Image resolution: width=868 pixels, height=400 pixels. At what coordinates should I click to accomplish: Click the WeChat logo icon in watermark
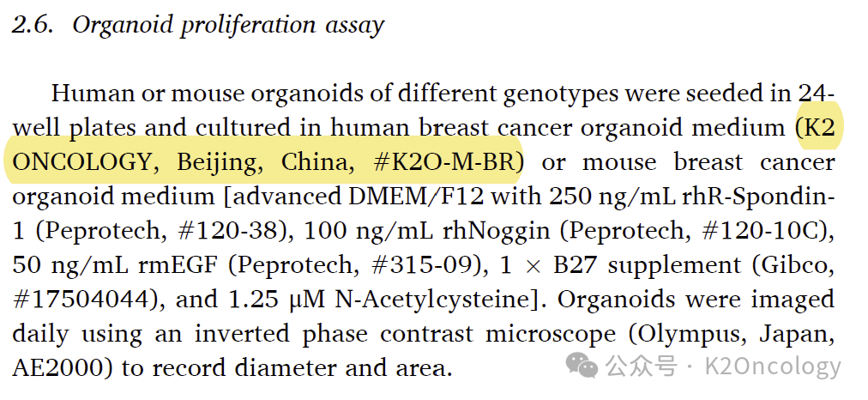(x=582, y=365)
